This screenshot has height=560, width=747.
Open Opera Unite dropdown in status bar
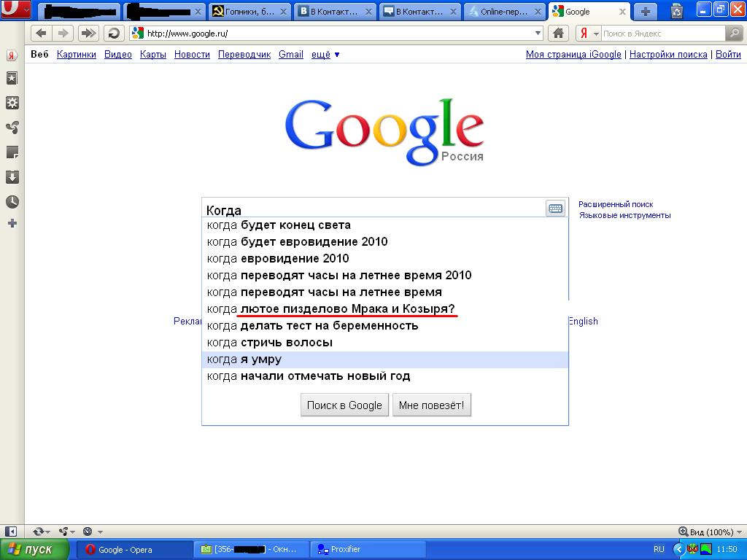click(66, 532)
